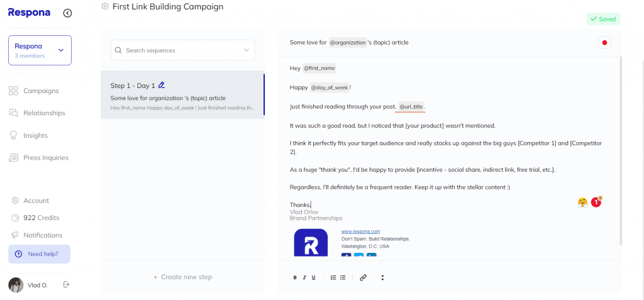
Task: Open campaign settings gear icon
Action: click(x=105, y=6)
